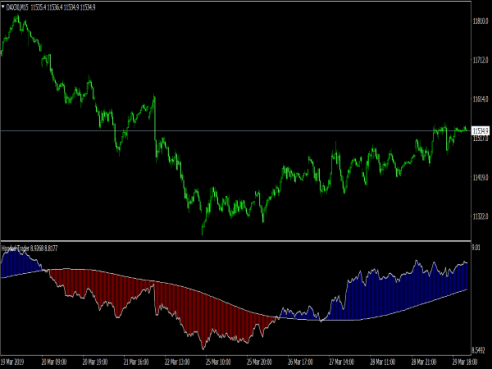The height and width of the screenshot is (369, 492).
Task: Click the 20 Mar 09:00 time label
Action: [x=54, y=362]
